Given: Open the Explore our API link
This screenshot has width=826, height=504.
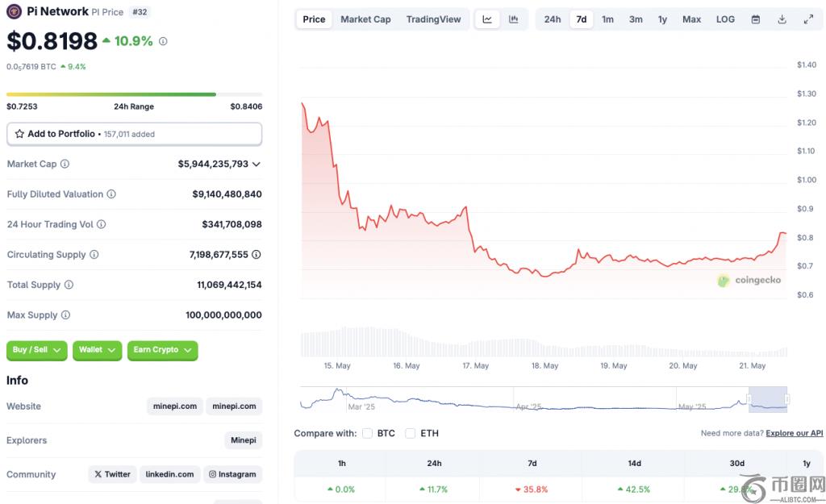Looking at the screenshot, I should coord(794,433).
